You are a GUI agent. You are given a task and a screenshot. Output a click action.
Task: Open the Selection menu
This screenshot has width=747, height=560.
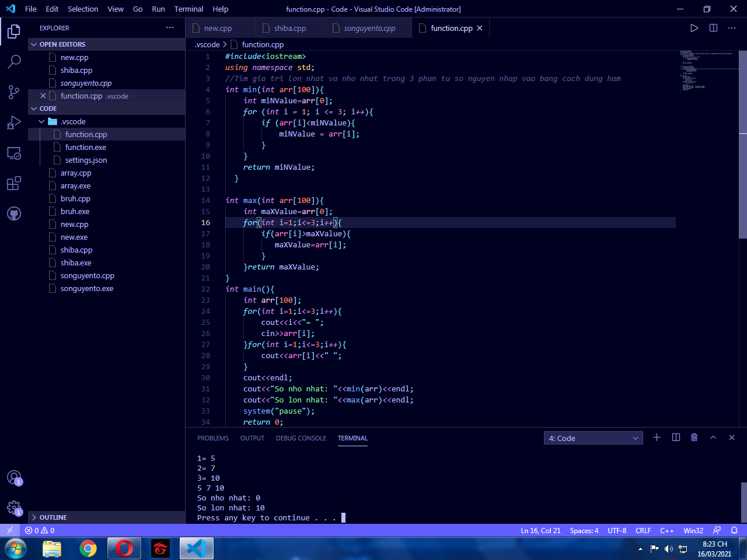[x=83, y=9]
